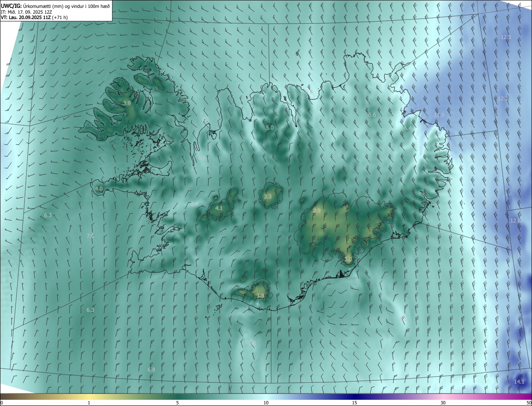The width and height of the screenshot is (532, 406).
Task: Click the 3.0 value near the south coast
Action: [348, 259]
